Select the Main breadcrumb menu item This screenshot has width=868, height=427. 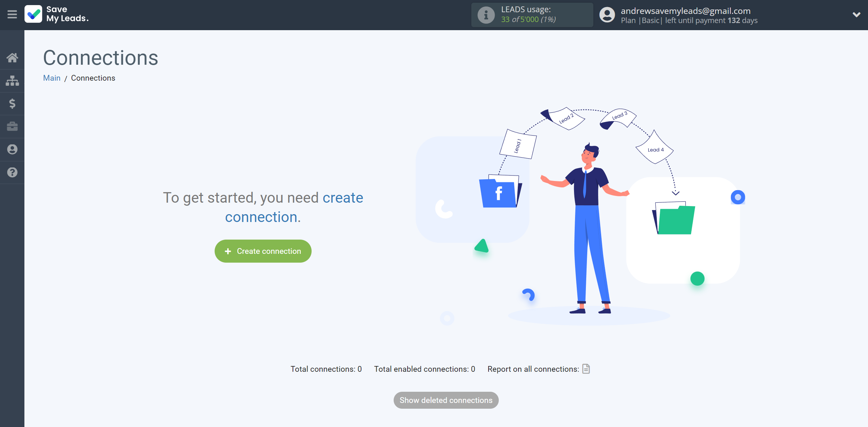(52, 78)
